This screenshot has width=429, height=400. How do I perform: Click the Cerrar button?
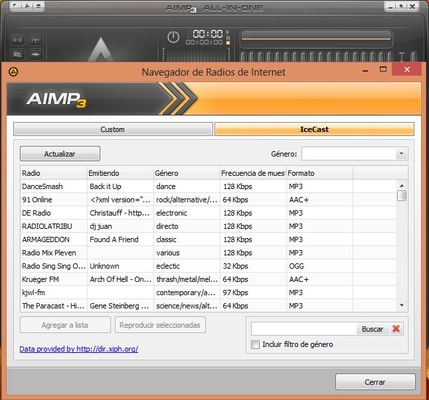point(375,382)
